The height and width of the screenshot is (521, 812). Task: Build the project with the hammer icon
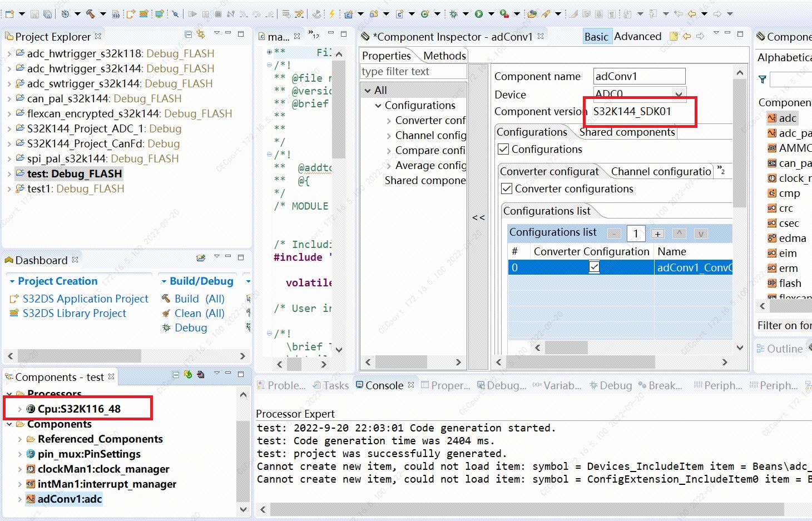coord(90,13)
